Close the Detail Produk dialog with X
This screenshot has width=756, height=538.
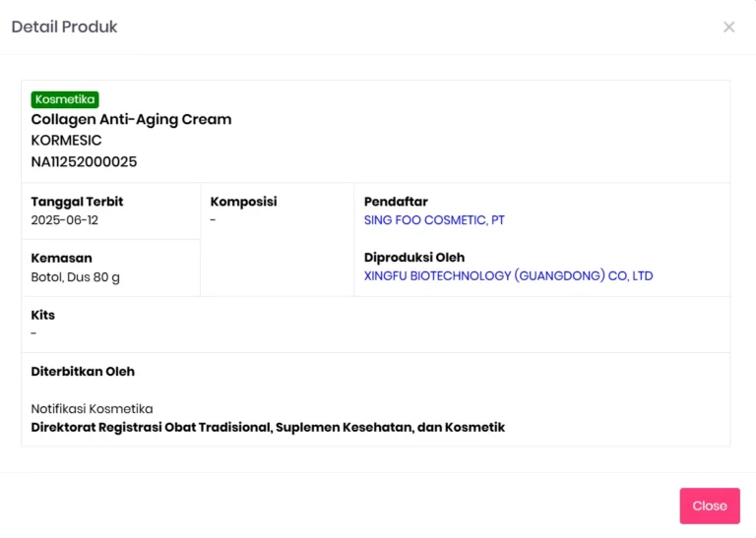728,27
